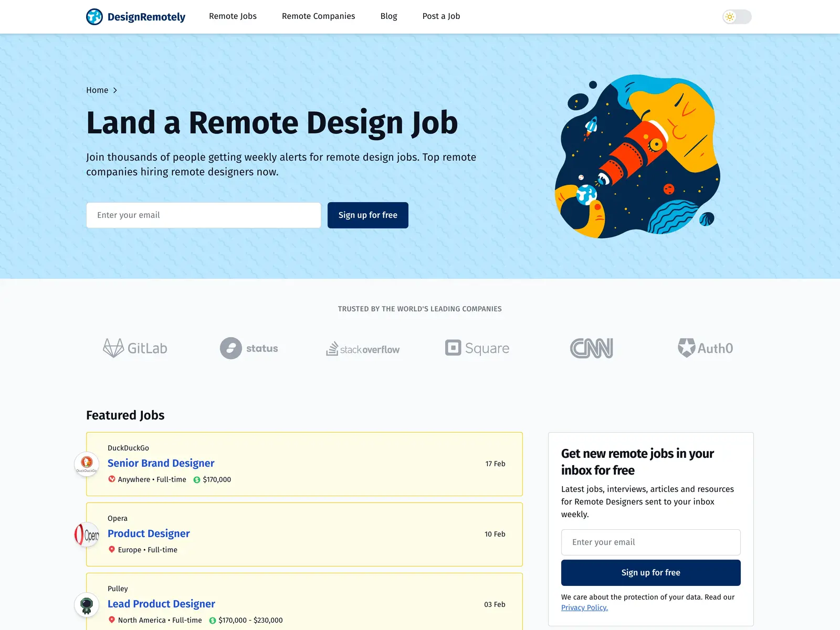Click the DesignRemotely brand name text
The width and height of the screenshot is (840, 630).
pos(146,17)
